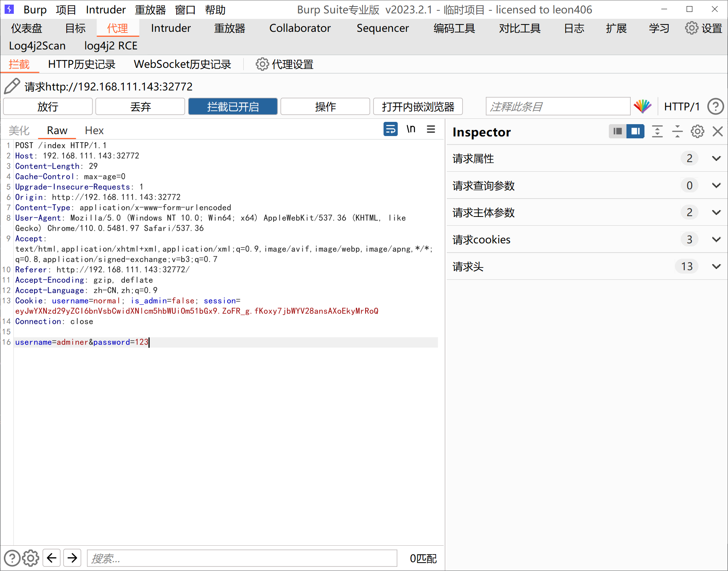
Task: Click HTTP/1 protocol label
Action: coord(682,106)
